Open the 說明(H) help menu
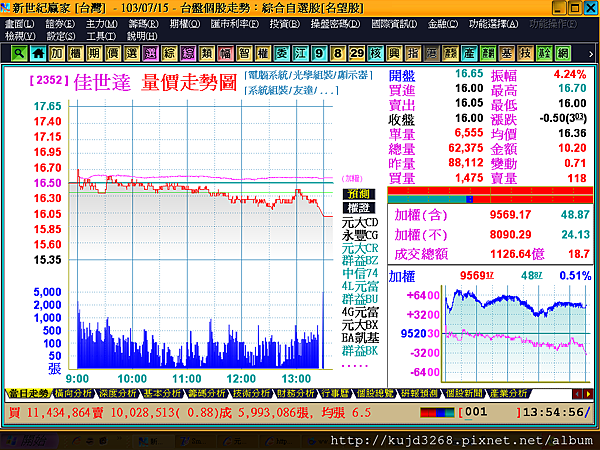Screen dimensions: 600x450 coord(142,36)
